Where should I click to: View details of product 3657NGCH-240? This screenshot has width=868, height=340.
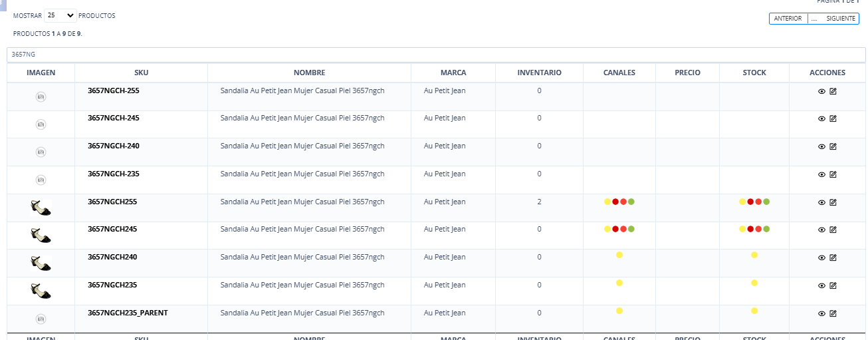click(821, 146)
